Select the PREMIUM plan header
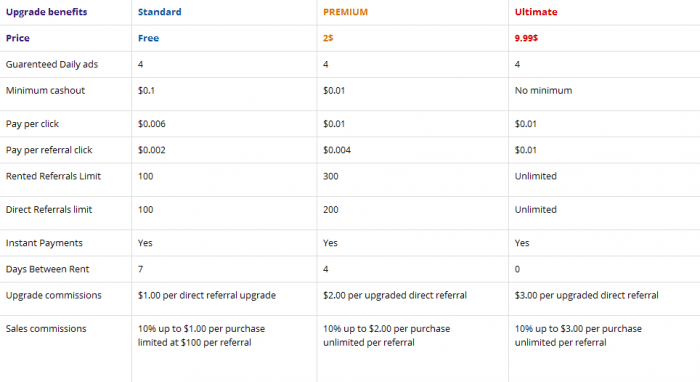 click(345, 12)
